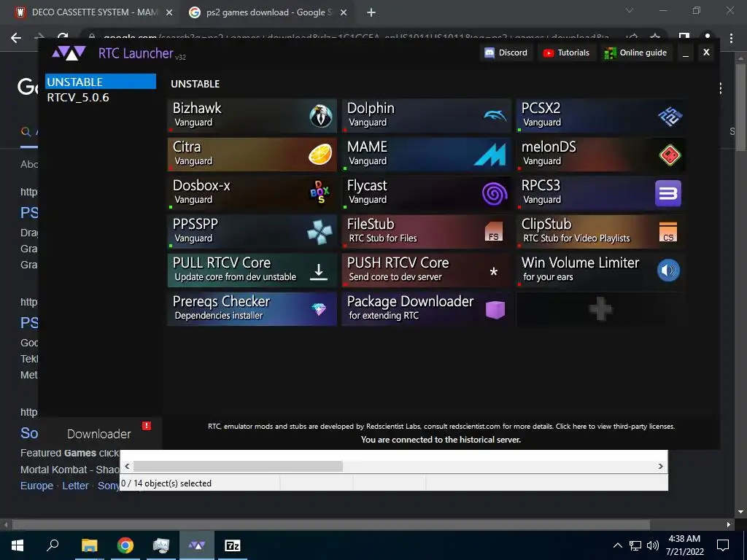The height and width of the screenshot is (560, 747).
Task: Launch Dosbox-x via its DOS box icon
Action: [x=320, y=192]
